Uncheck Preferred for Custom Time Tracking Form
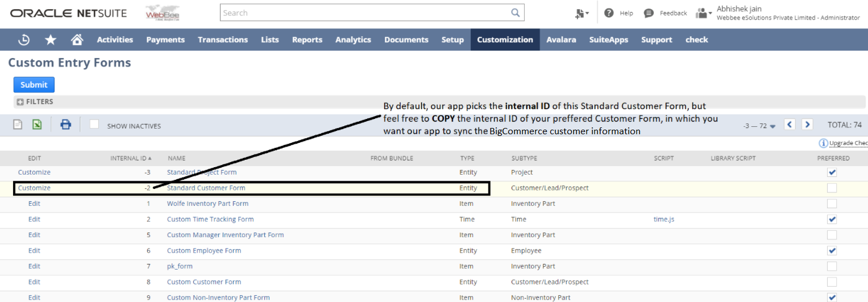The image size is (868, 302). tap(832, 220)
